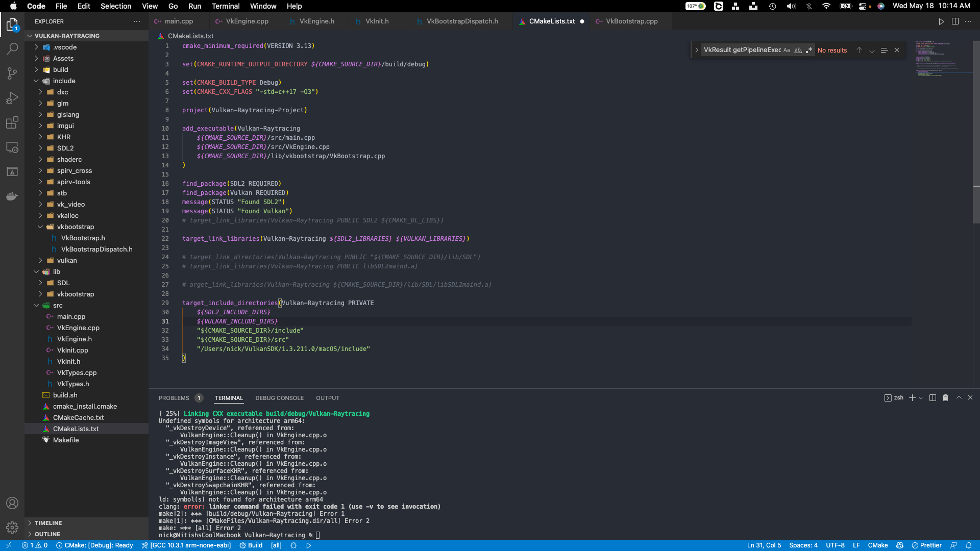Expand the build folder in explorer
Viewport: 980px width, 551px height.
point(60,70)
